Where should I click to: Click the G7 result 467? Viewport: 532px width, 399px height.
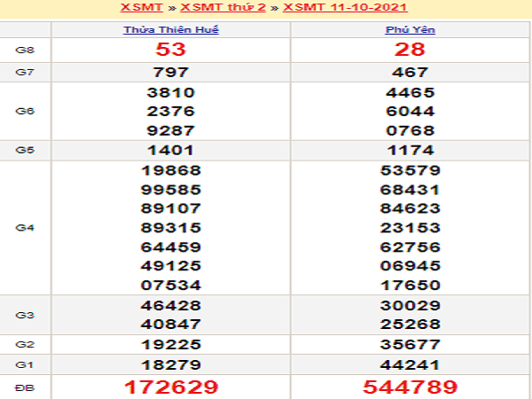(411, 73)
